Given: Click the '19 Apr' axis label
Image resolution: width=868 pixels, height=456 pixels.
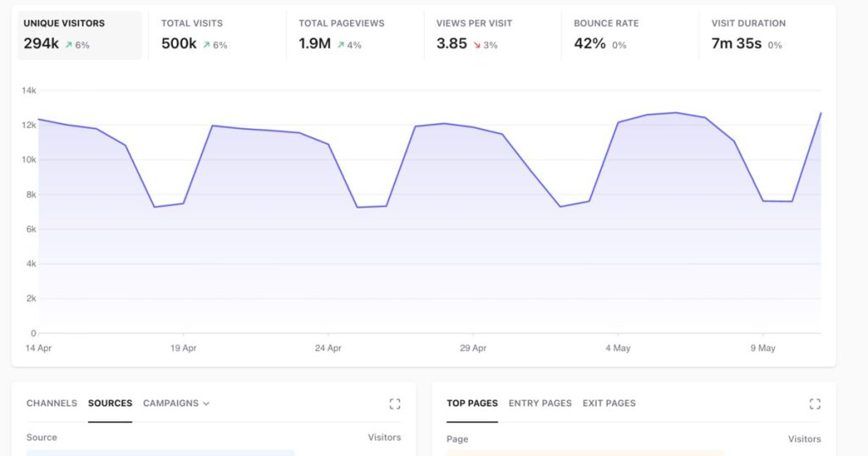Looking at the screenshot, I should [183, 348].
